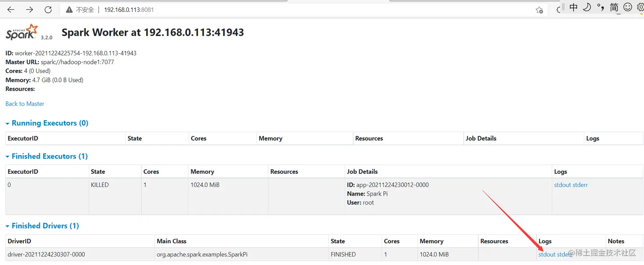Click the IME simplified 简 icon
Image resolution: width=644 pixels, height=265 pixels.
tap(614, 7)
